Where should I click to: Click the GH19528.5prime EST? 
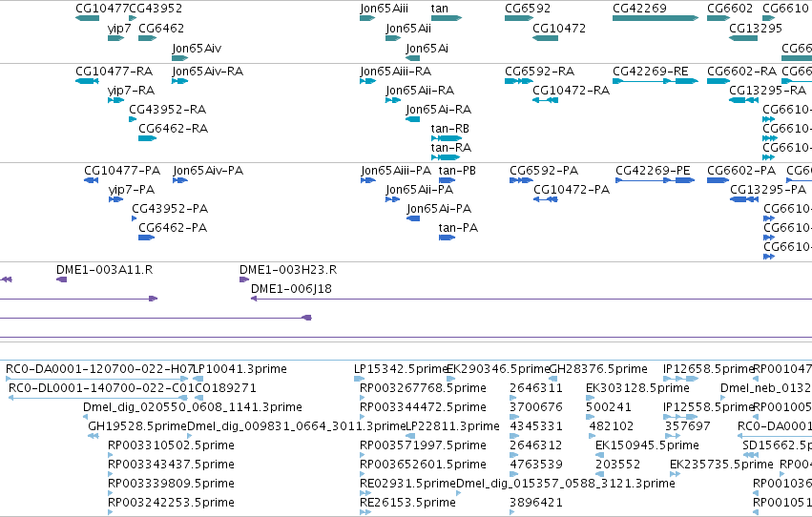[x=94, y=436]
